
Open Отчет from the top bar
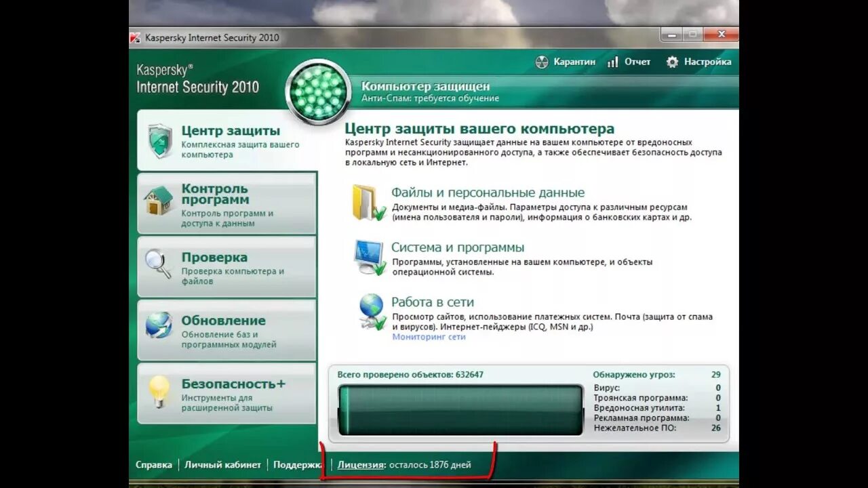tap(629, 62)
